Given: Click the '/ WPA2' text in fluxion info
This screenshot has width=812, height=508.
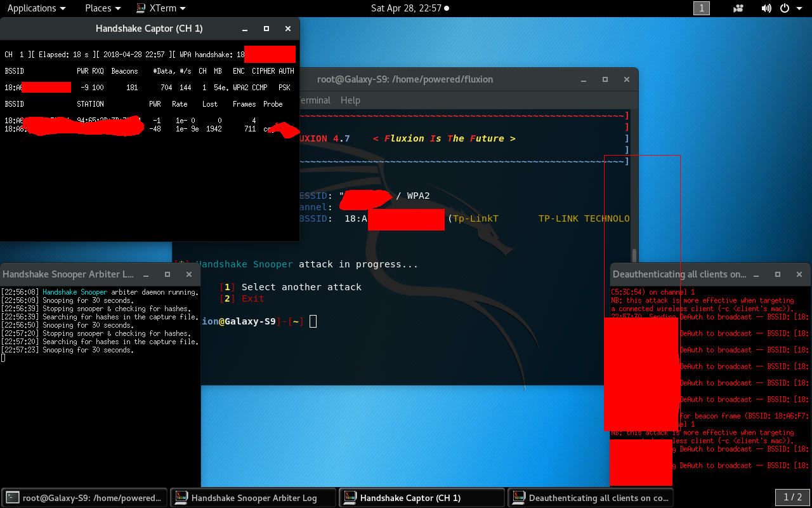Looking at the screenshot, I should [x=413, y=196].
